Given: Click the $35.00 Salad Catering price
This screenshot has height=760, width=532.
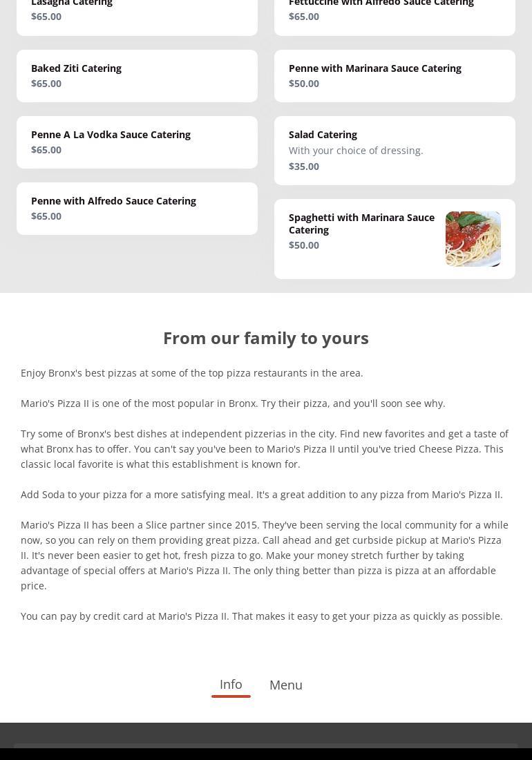Looking at the screenshot, I should [x=304, y=167].
